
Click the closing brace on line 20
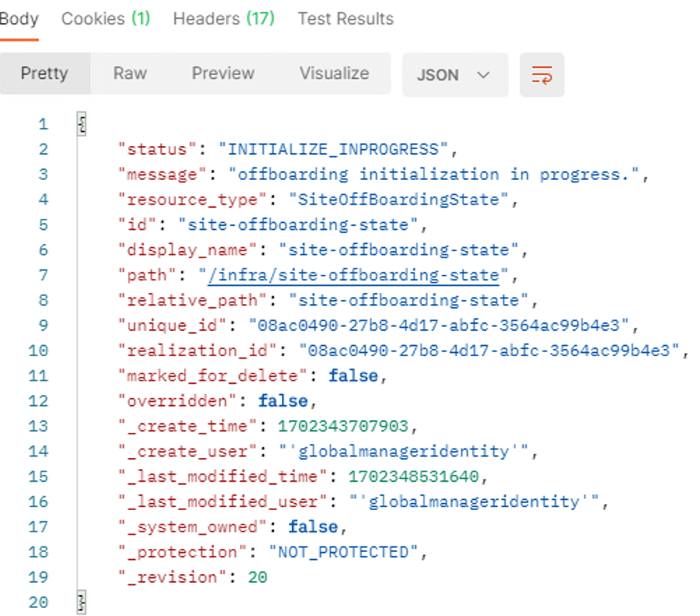coord(81,602)
